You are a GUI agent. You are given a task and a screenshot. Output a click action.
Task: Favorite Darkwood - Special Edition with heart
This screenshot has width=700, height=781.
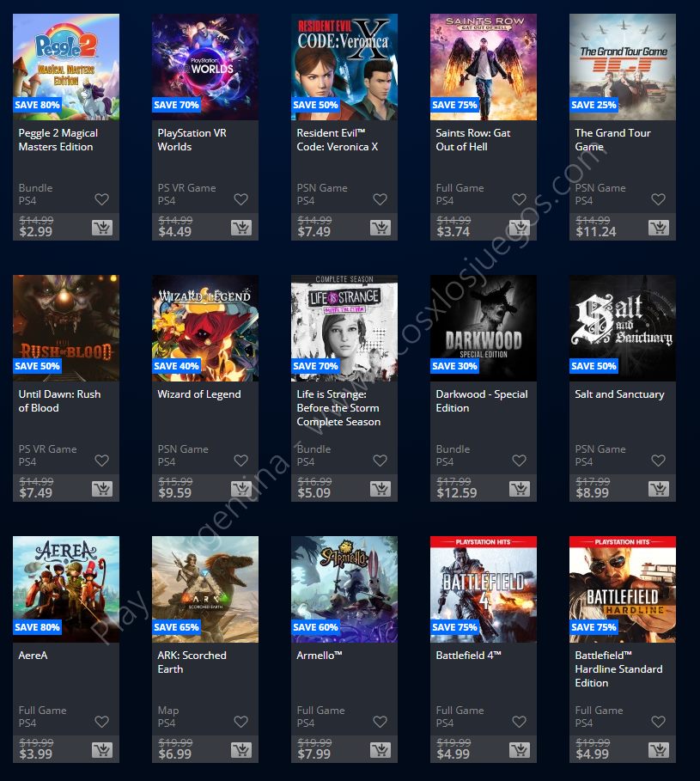tap(520, 461)
